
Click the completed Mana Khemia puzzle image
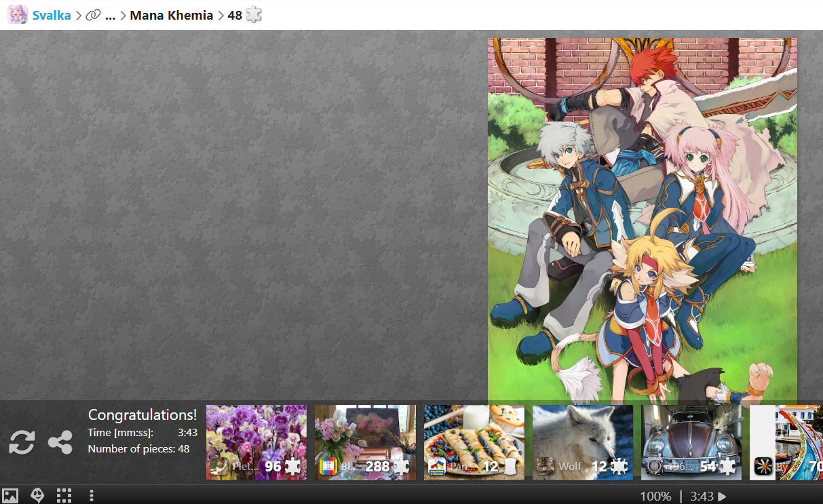coord(643,221)
